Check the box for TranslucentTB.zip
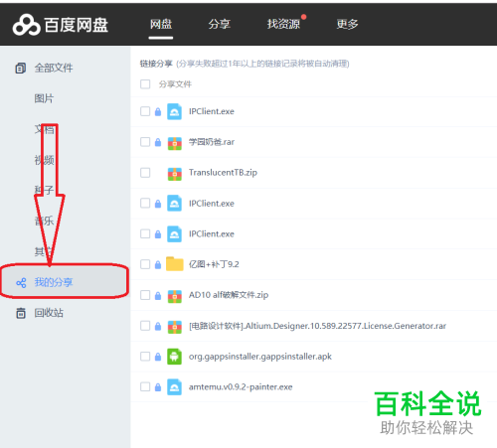This screenshot has height=448, width=497. coord(145,173)
